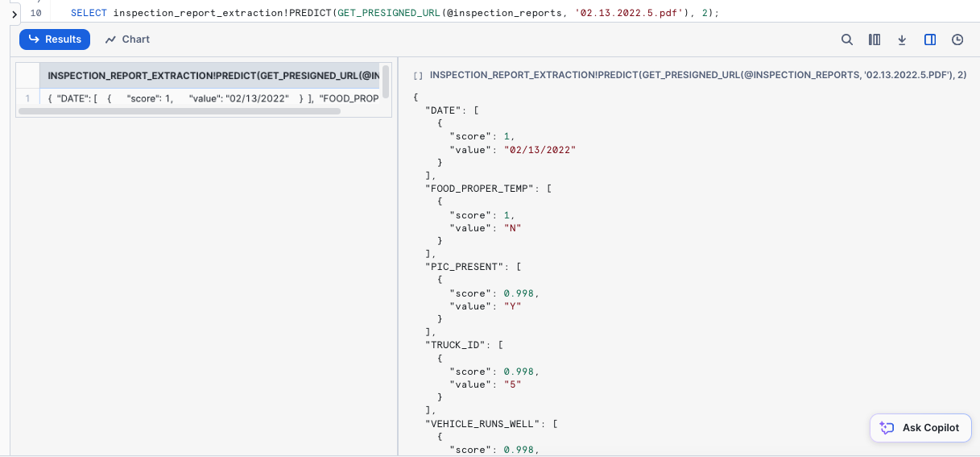
Task: Switch to the Results tab
Action: pyautogui.click(x=55, y=39)
